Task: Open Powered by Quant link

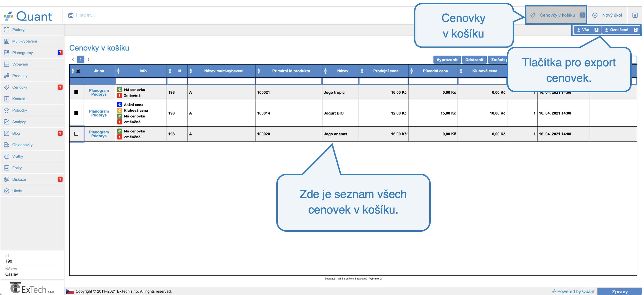Action: (x=573, y=291)
